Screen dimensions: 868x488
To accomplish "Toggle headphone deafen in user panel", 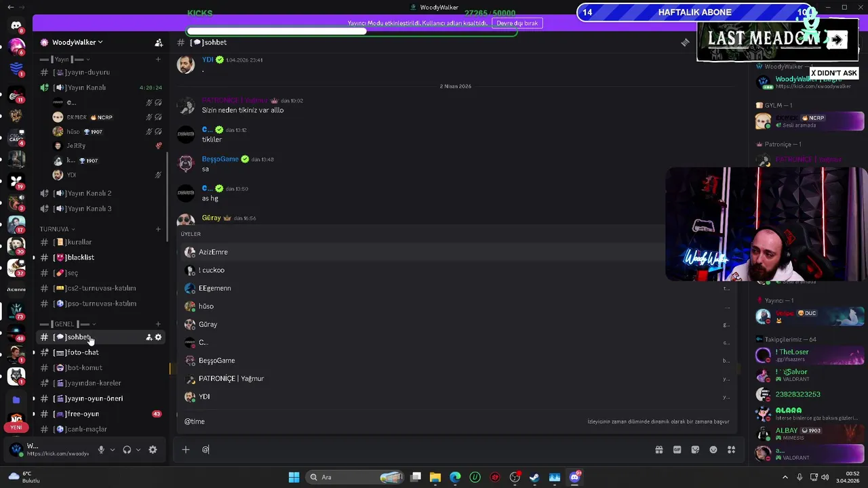I will tap(127, 449).
